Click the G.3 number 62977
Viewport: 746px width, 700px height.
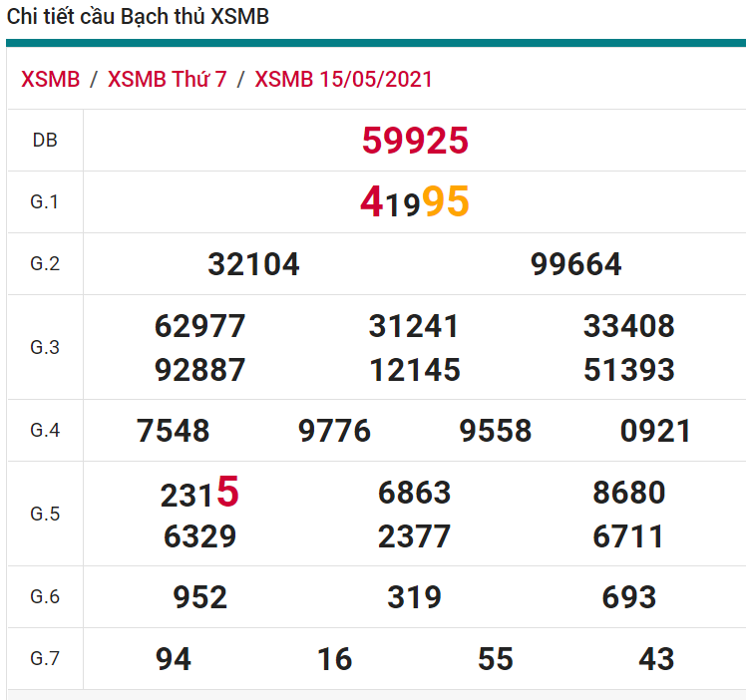pyautogui.click(x=199, y=326)
